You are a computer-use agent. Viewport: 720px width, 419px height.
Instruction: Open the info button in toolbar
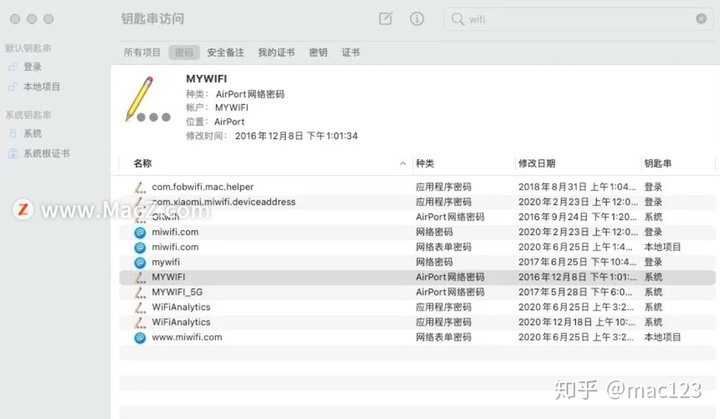click(x=416, y=19)
